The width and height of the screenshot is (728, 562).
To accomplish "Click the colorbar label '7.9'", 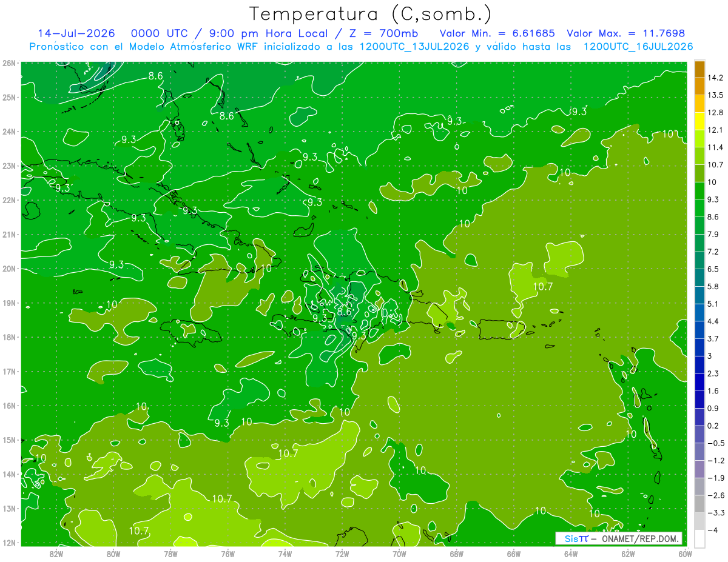I will click(x=713, y=234).
